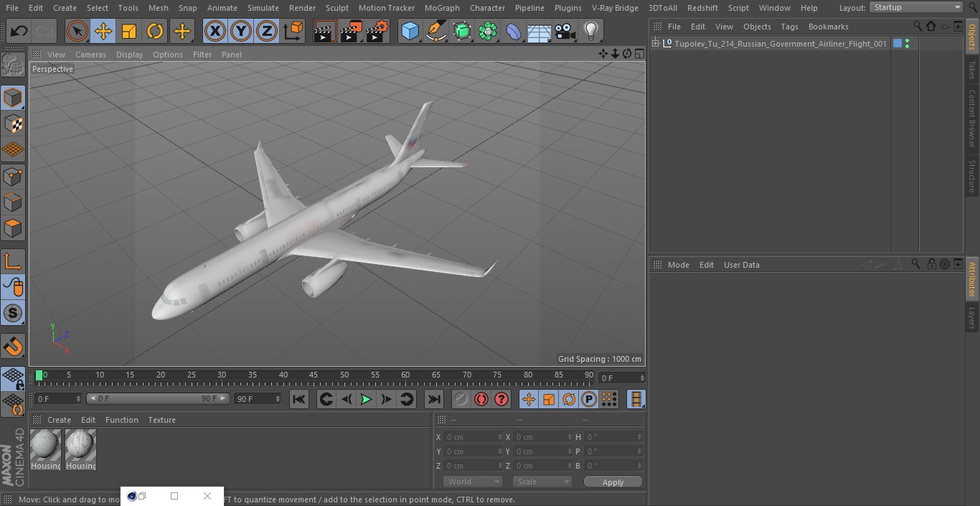
Task: Click Record Active Objects keyframe button
Action: click(x=461, y=399)
